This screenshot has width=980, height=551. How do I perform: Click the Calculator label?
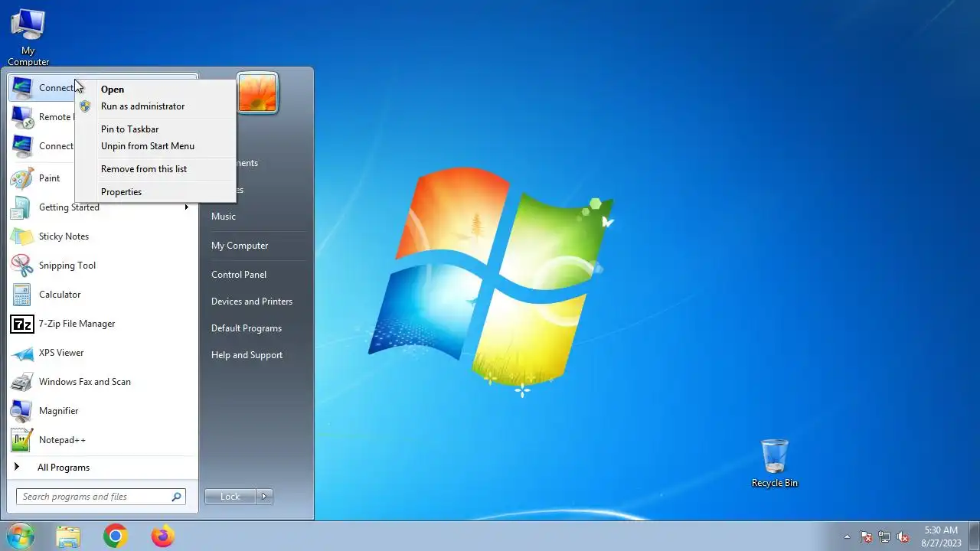click(x=60, y=295)
